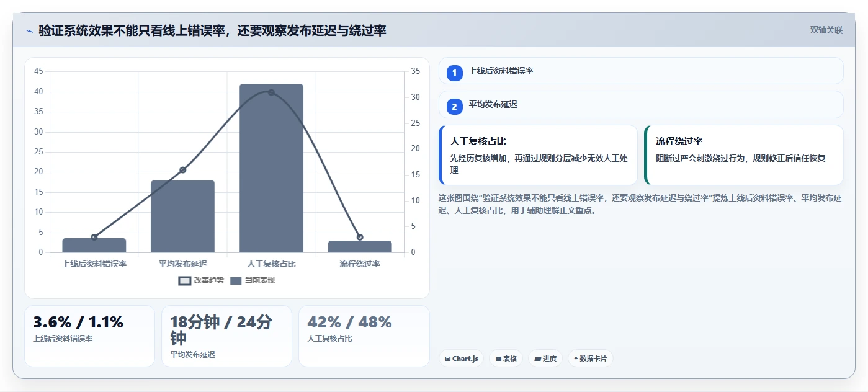The width and height of the screenshot is (868, 392).
Task: Click the right axis value 35
Action: [415, 71]
